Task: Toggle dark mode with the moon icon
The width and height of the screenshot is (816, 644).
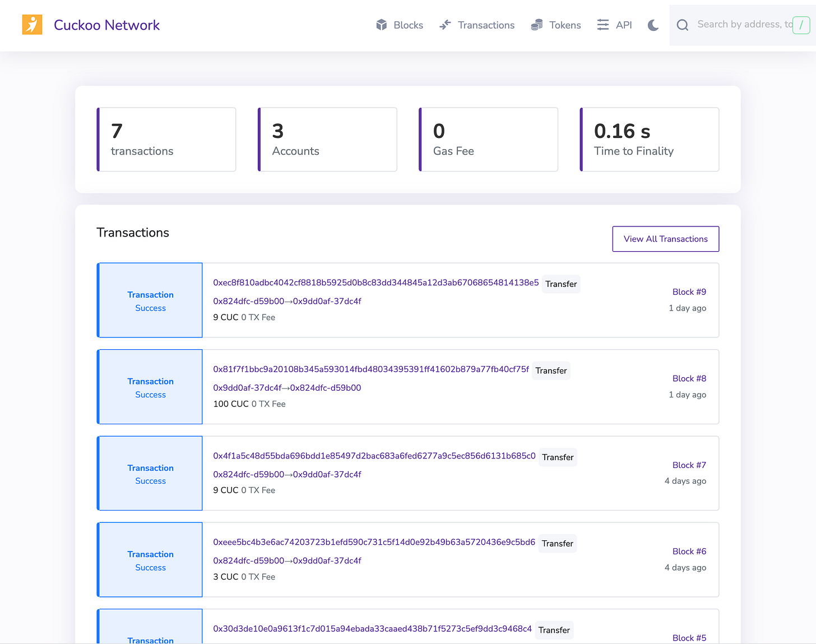Action: click(653, 25)
